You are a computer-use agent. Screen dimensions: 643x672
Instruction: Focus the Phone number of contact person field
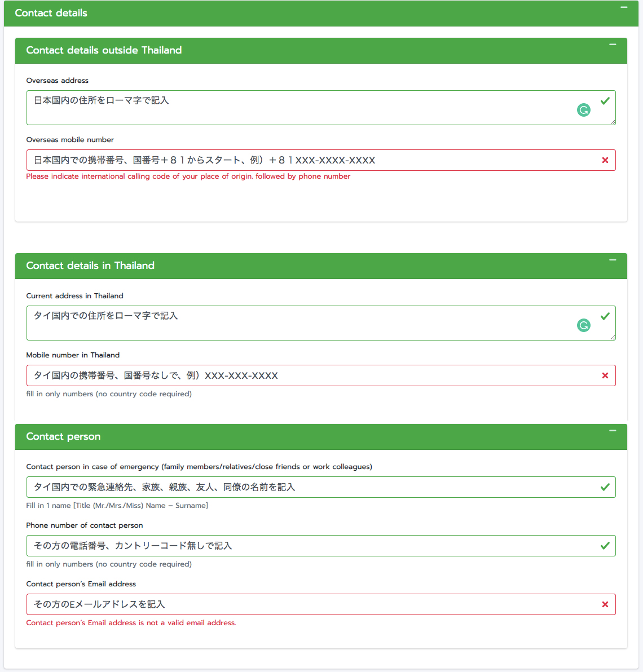[305, 546]
